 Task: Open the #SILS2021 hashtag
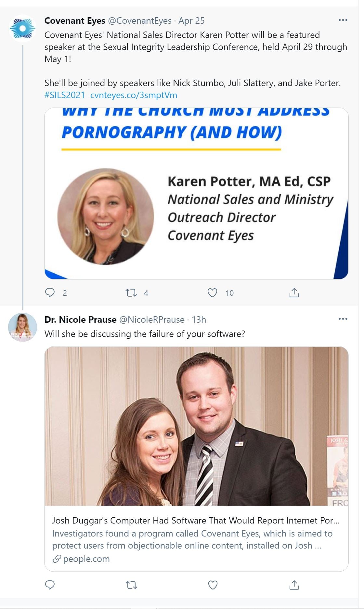(x=64, y=95)
